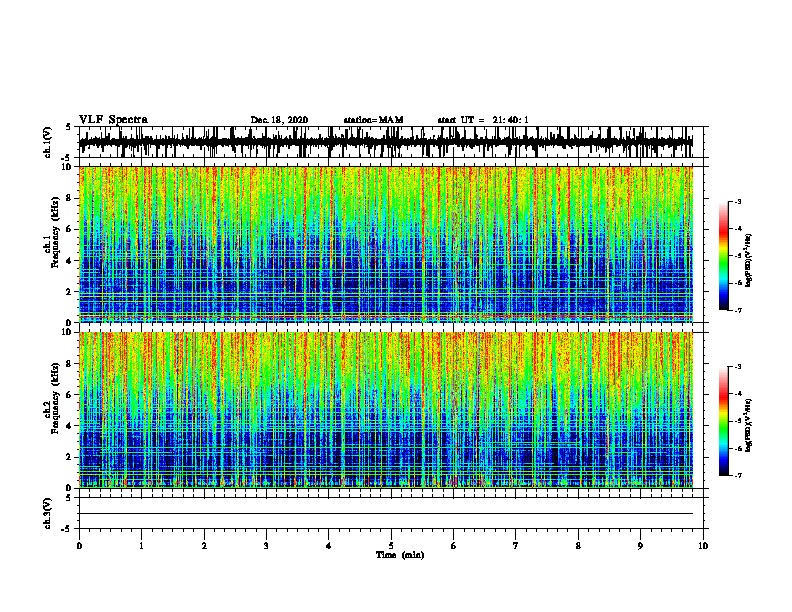The height and width of the screenshot is (612, 792).
Task: Click the "ch.2 Frequency (kHz)" axis label
Action: [52, 398]
